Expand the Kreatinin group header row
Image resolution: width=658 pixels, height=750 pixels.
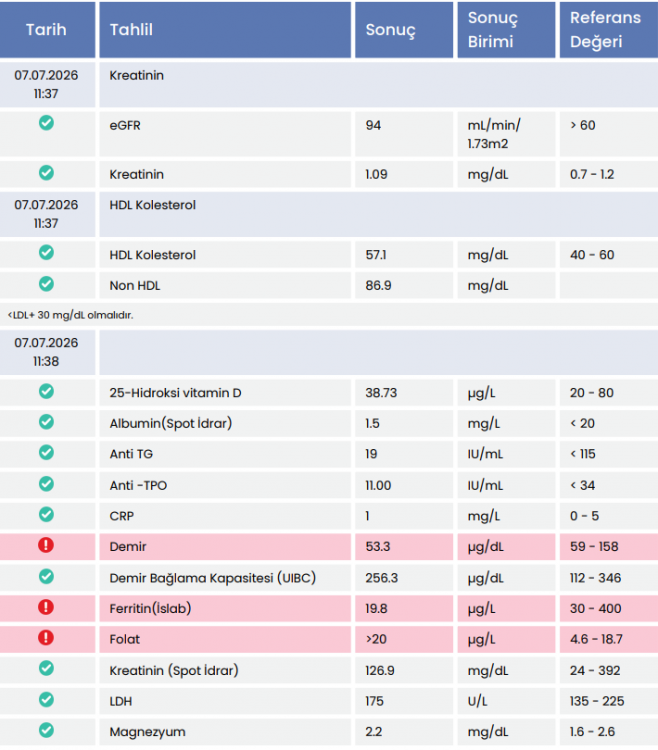click(329, 85)
